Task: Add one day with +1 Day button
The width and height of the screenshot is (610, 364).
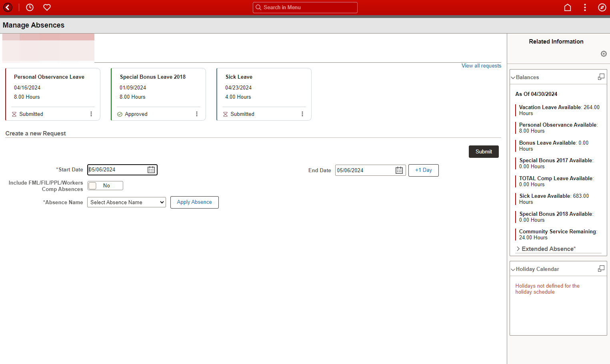Action: click(x=424, y=170)
